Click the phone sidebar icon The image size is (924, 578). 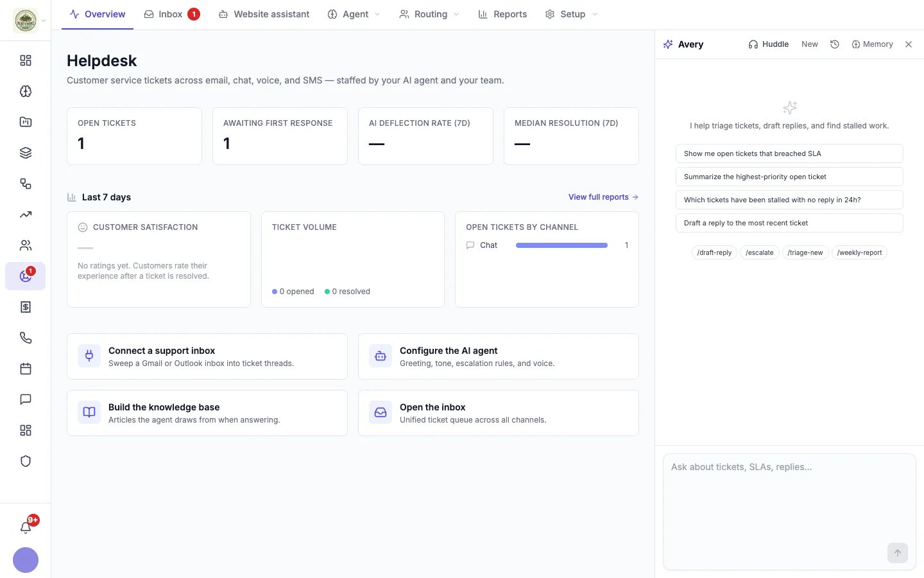coord(26,338)
